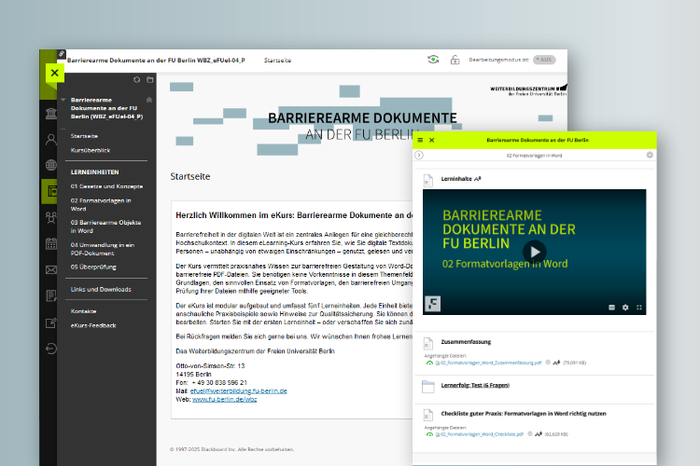Open the calendar icon in left rail

tap(50, 244)
